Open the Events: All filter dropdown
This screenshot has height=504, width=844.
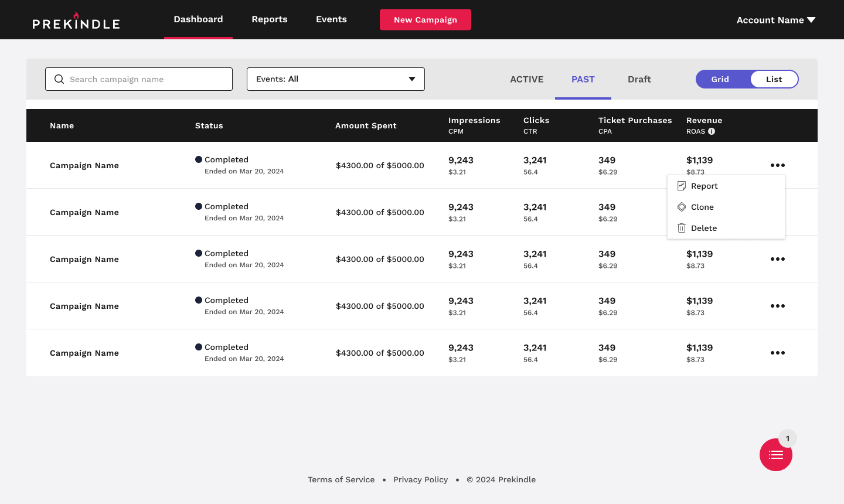(335, 79)
